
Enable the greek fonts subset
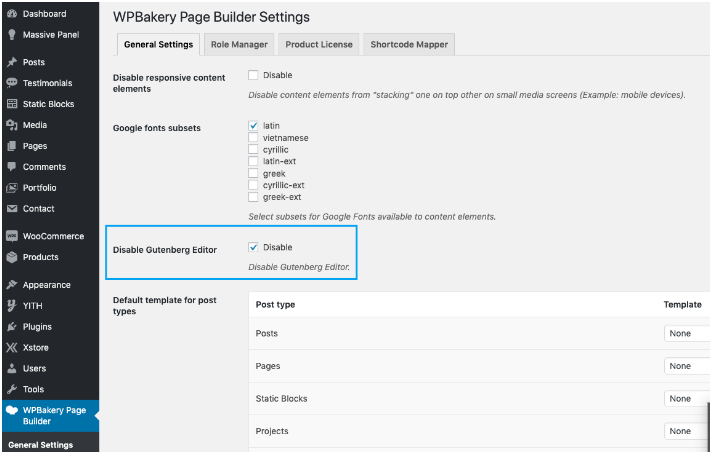tap(253, 173)
